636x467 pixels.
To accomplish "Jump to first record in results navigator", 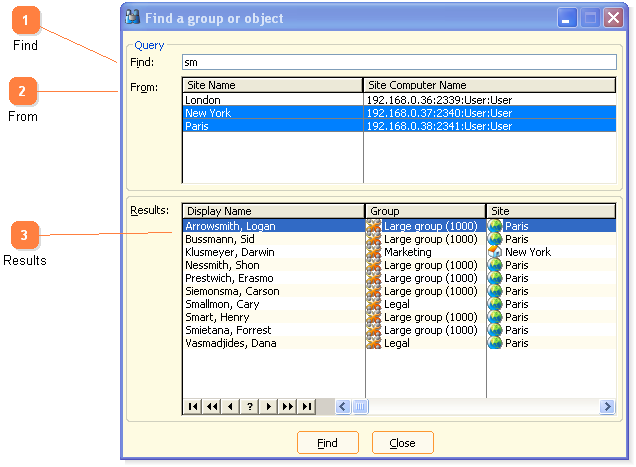I will (193, 406).
